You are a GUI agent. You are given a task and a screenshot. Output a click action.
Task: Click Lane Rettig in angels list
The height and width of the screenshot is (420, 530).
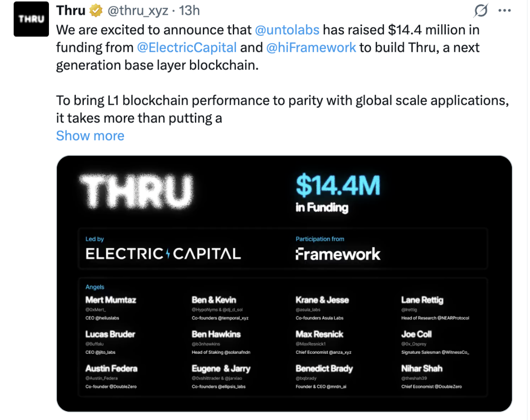[422, 300]
